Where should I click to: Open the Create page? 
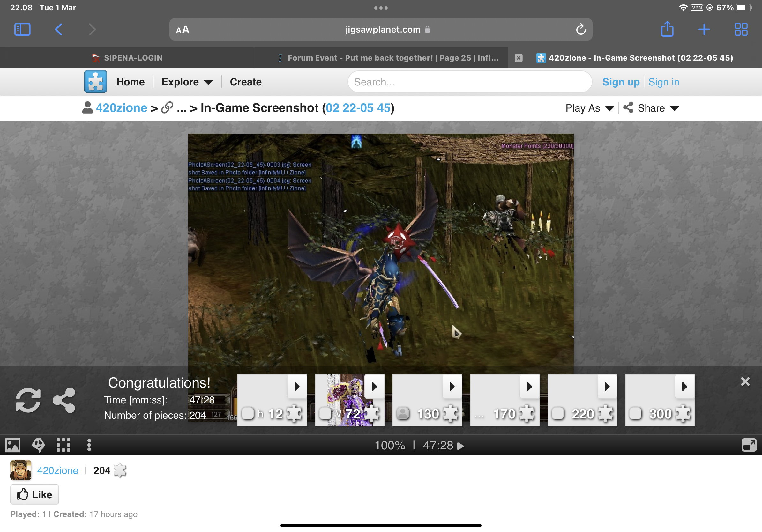pos(246,82)
